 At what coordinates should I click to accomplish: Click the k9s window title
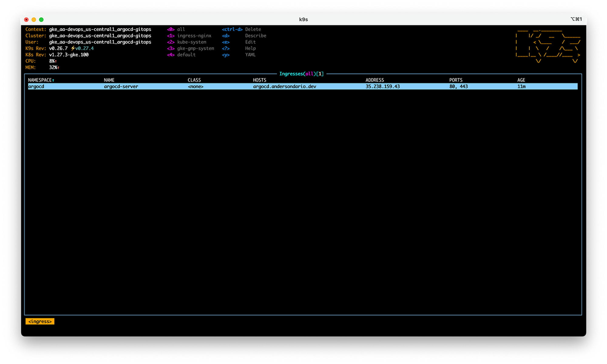[x=303, y=19]
